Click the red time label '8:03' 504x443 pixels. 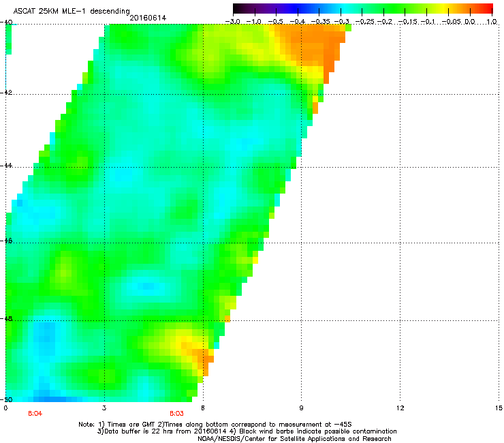(176, 414)
